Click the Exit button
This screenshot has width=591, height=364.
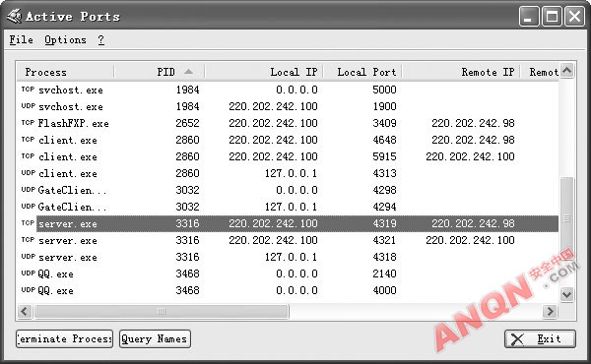click(x=540, y=338)
